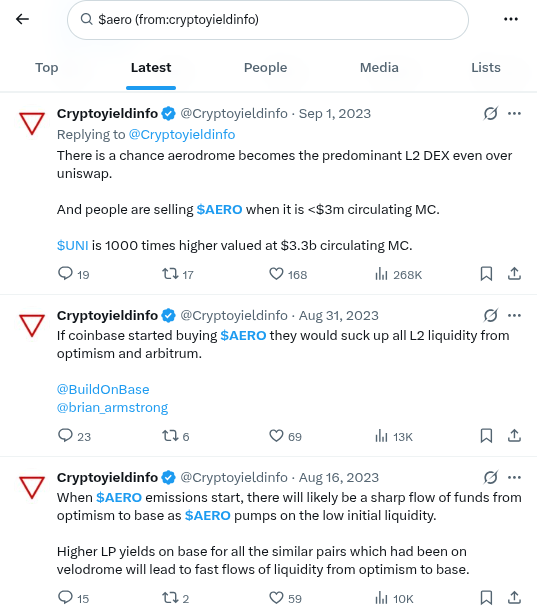The height and width of the screenshot is (616, 537).
Task: Click Cryptoyieldinfo red triangle avatar on first tweet
Action: pos(32,123)
